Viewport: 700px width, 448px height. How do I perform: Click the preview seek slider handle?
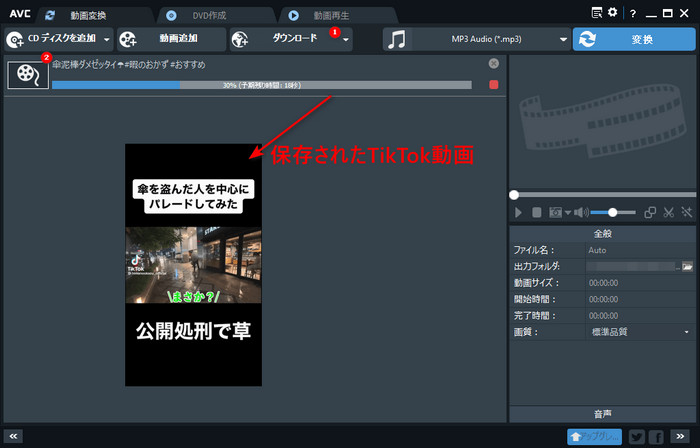(x=514, y=195)
